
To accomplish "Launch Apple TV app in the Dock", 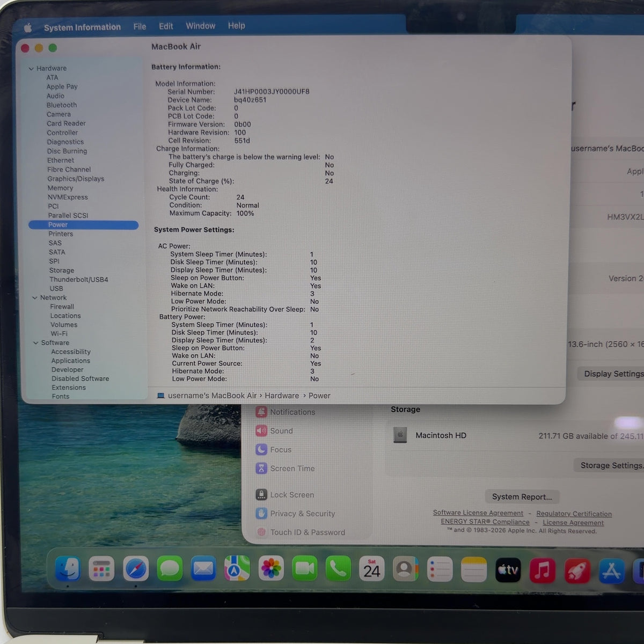I will click(508, 570).
